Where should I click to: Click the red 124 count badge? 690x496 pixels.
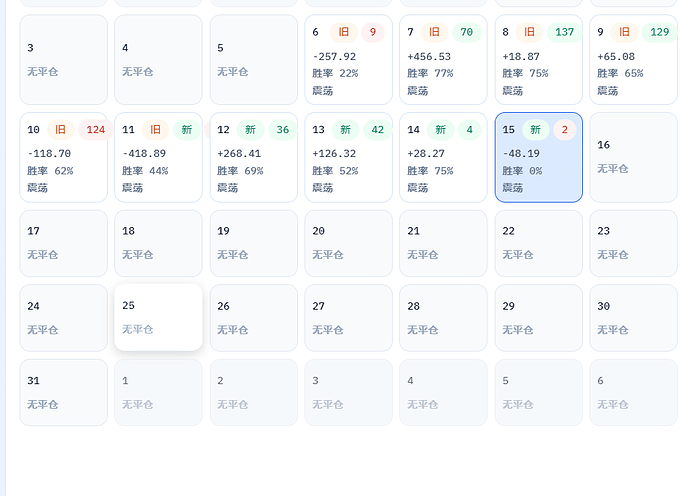(95, 130)
